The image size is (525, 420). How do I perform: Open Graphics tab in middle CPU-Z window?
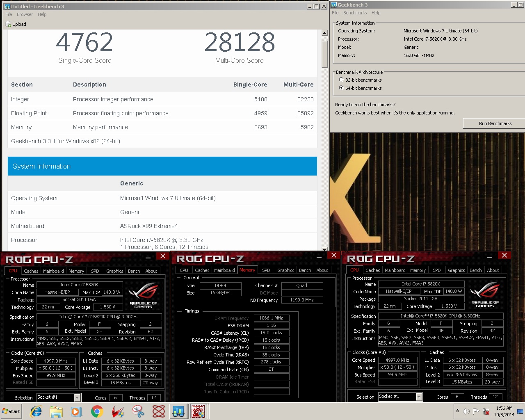[x=285, y=270]
